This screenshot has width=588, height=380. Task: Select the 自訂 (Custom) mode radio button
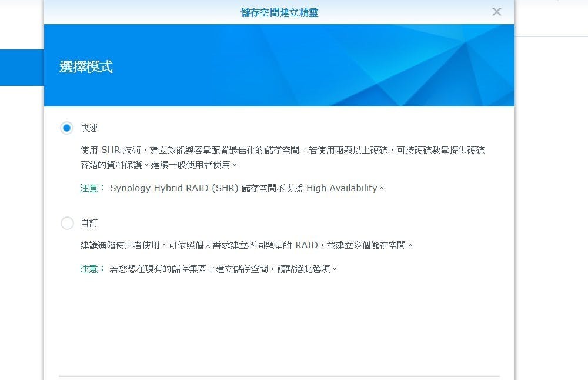(66, 223)
